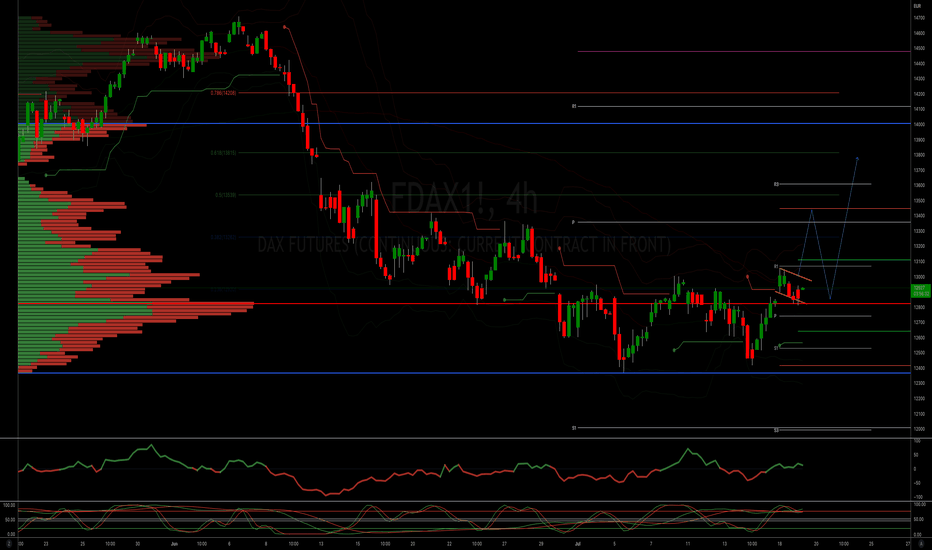
Task: Click the 30 date label on the time axis
Action: pyautogui.click(x=137, y=543)
